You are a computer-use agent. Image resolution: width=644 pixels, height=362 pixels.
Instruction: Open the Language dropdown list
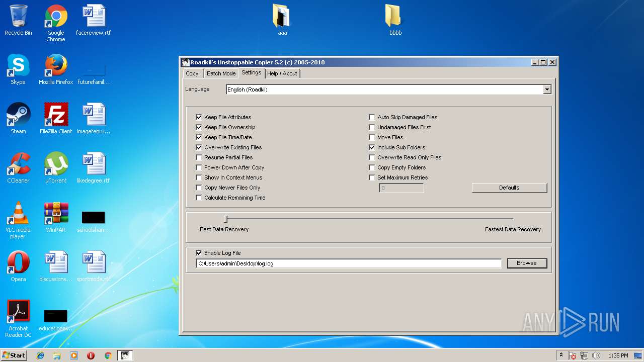click(x=547, y=89)
